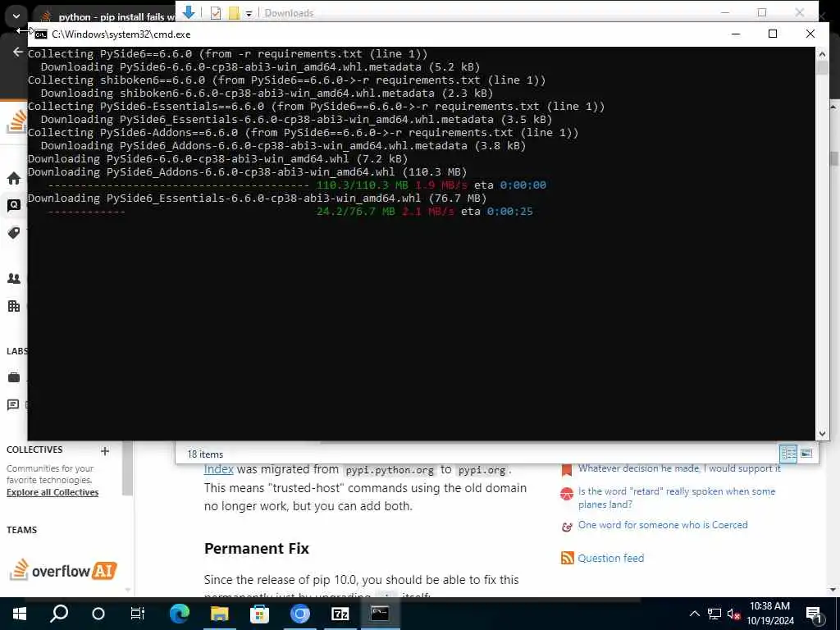Click the browser back arrow
Viewport: 840px width, 630px height.
click(x=18, y=52)
